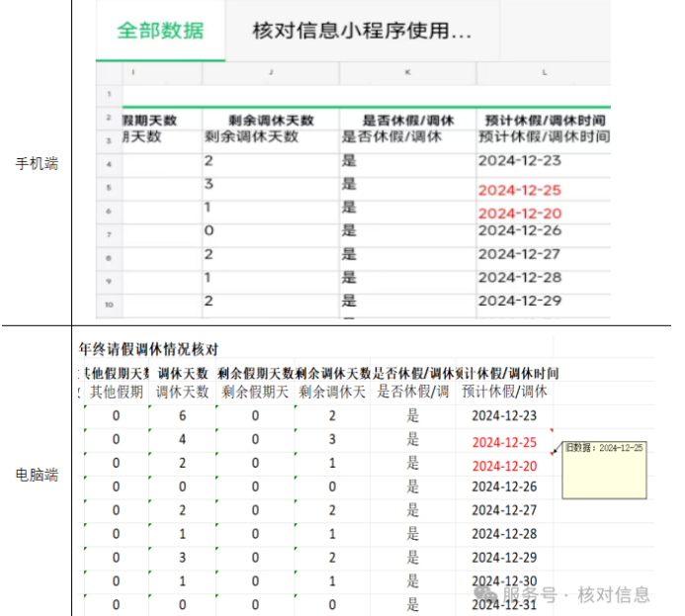
Task: Click 调休天数 value 3 in 2024-12-29 row
Action: coord(183,558)
